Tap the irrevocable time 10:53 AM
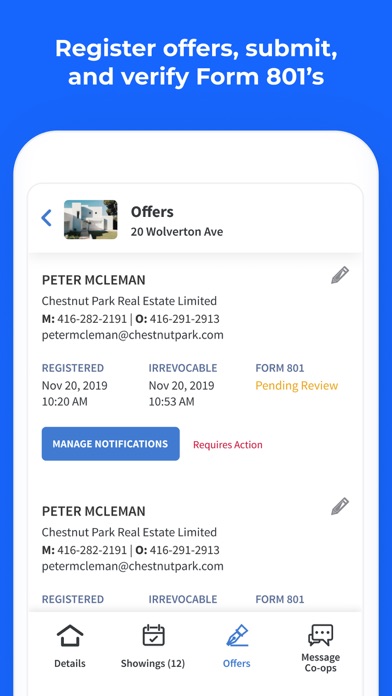This screenshot has height=696, width=392. click(x=171, y=402)
